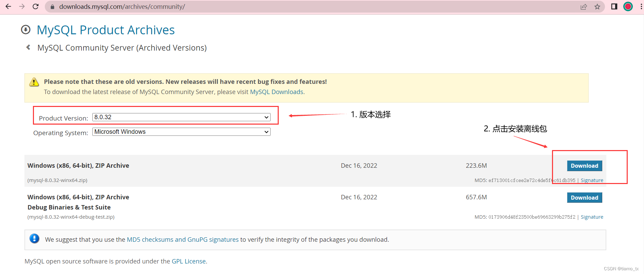Open Signature link for the 223.6M archive

[592, 180]
